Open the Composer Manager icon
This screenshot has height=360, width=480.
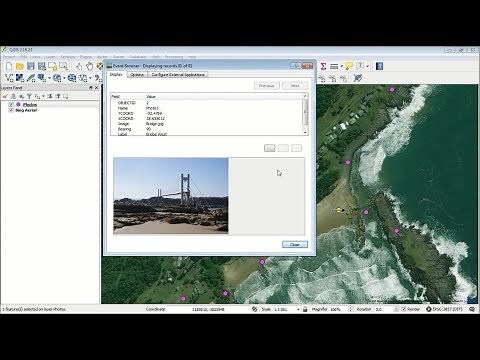tap(63, 66)
